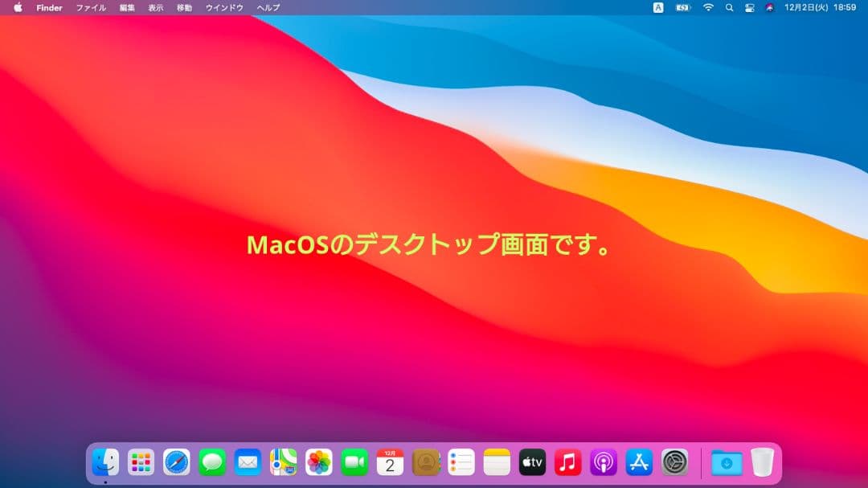The width and height of the screenshot is (868, 488).
Task: Open the App Store
Action: point(638,462)
